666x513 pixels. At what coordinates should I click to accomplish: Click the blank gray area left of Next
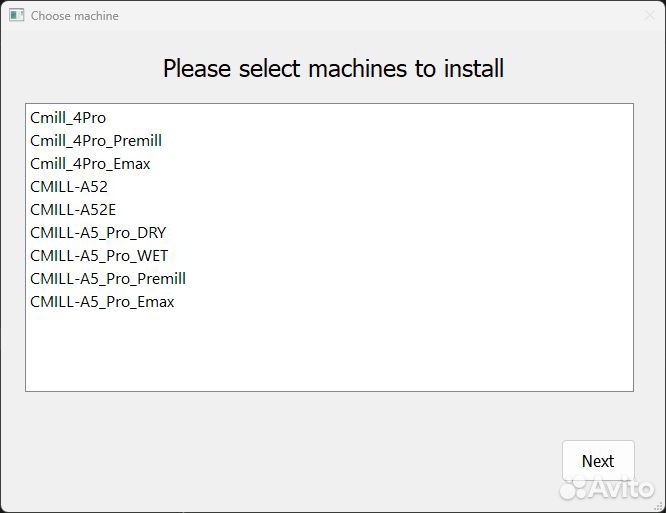coord(300,460)
